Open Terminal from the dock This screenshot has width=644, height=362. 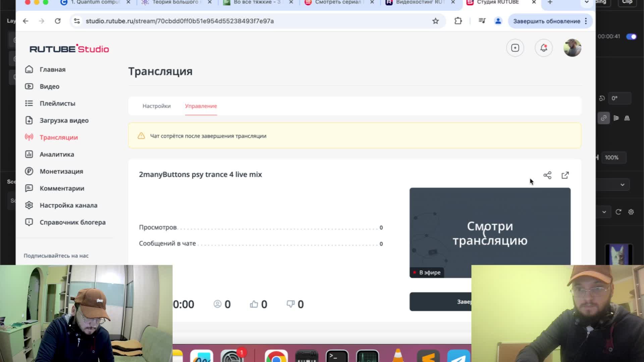[x=337, y=357]
